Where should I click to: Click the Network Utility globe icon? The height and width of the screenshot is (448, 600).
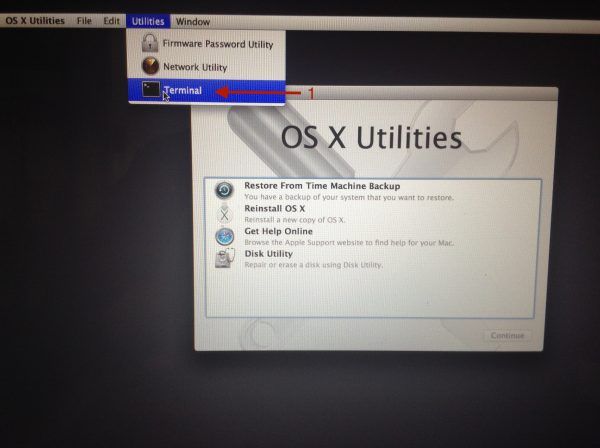click(149, 67)
